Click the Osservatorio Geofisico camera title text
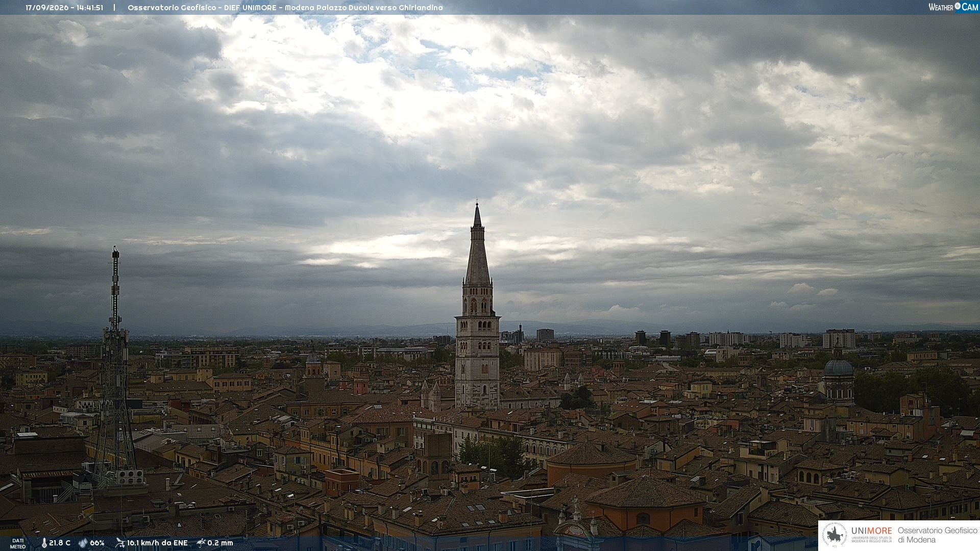 point(285,8)
